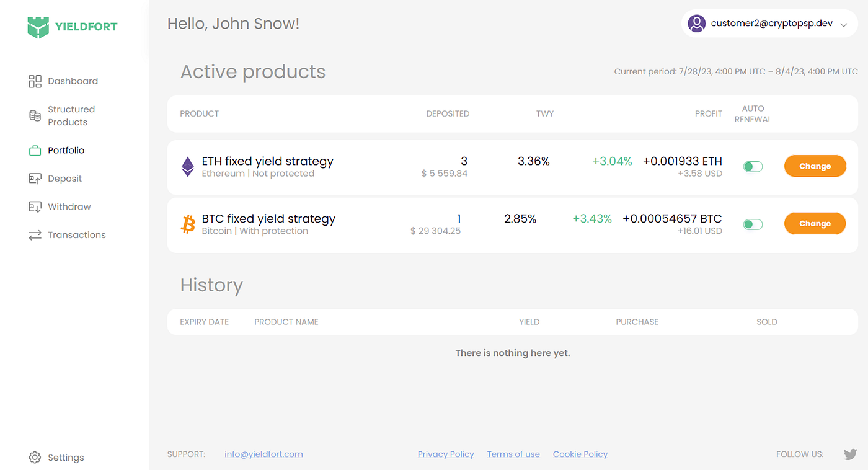Open Structured Products in the sidebar
This screenshot has width=868, height=470.
(x=71, y=116)
